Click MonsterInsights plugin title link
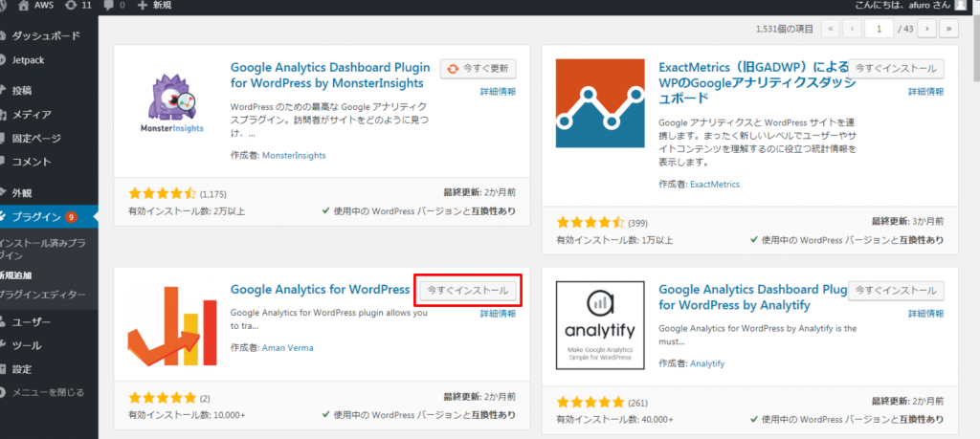This screenshot has height=439, width=980. (330, 75)
